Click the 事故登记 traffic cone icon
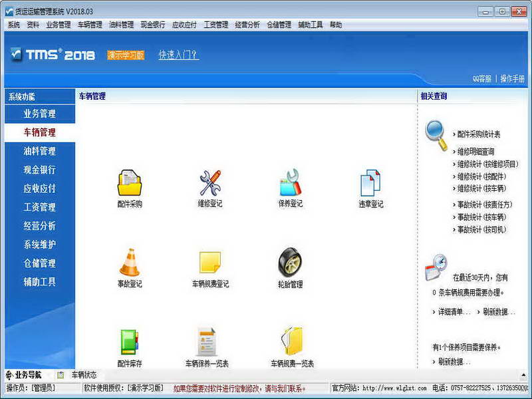 (x=129, y=263)
